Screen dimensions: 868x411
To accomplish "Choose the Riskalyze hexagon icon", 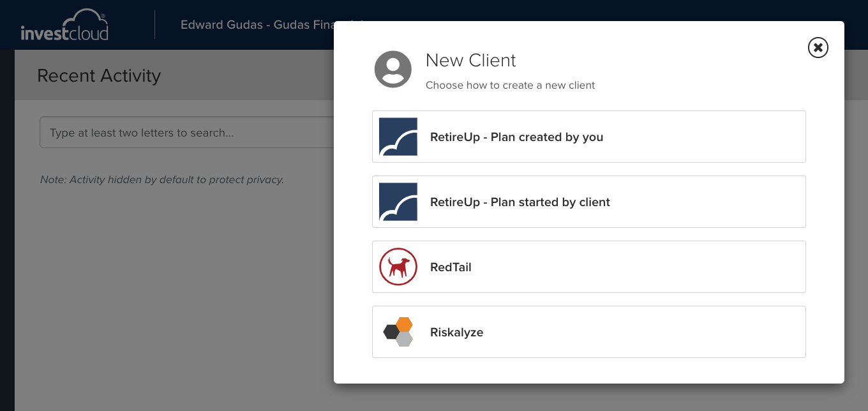I will 398,332.
